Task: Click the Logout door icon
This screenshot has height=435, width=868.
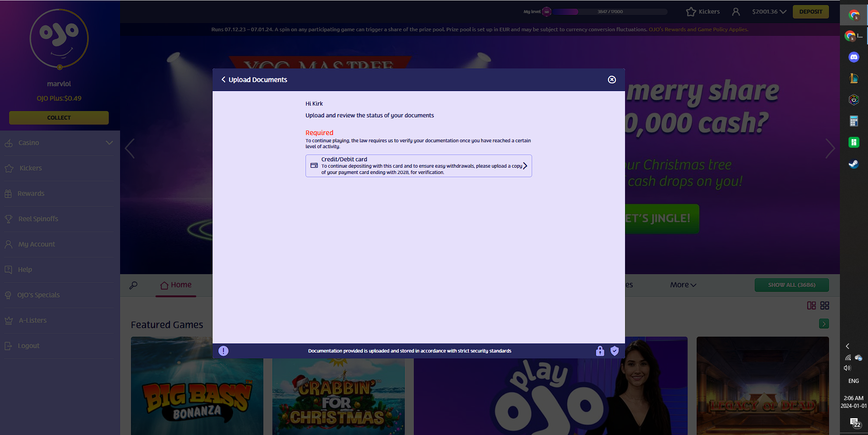Action: 8,346
